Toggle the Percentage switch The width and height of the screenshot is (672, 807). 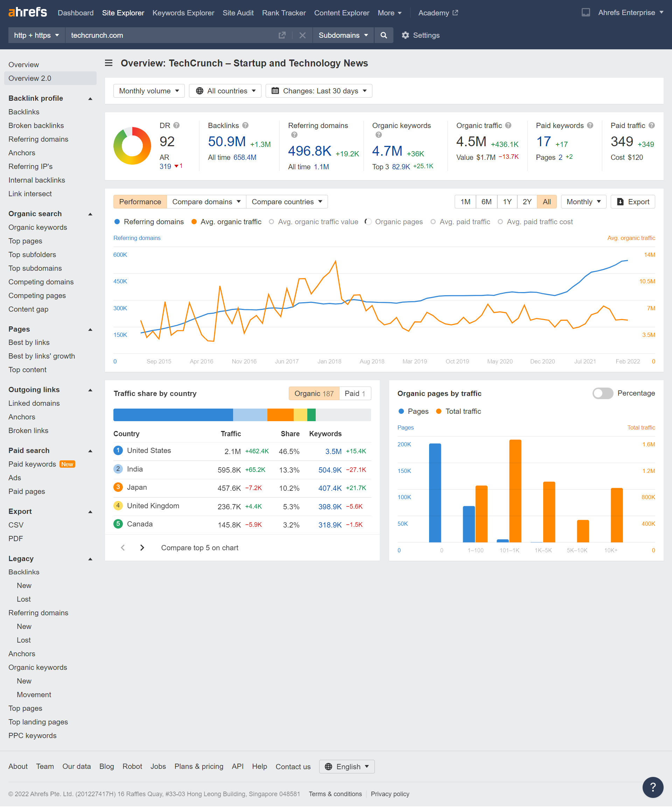pyautogui.click(x=602, y=393)
